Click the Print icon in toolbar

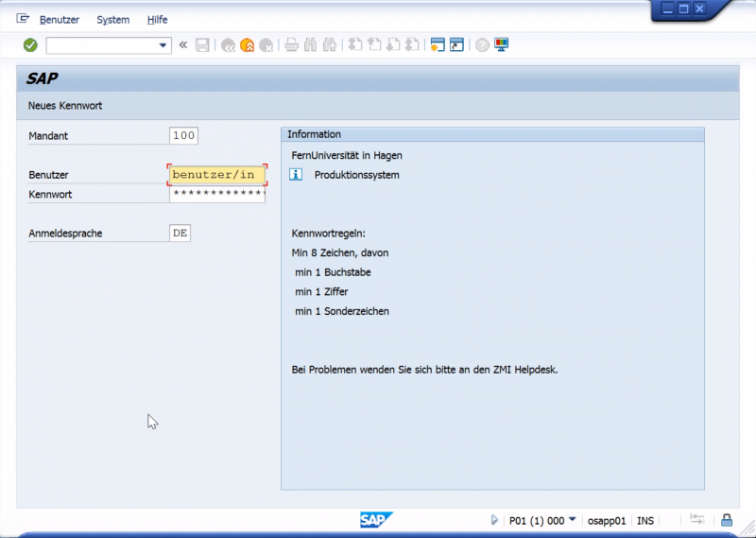click(x=291, y=45)
